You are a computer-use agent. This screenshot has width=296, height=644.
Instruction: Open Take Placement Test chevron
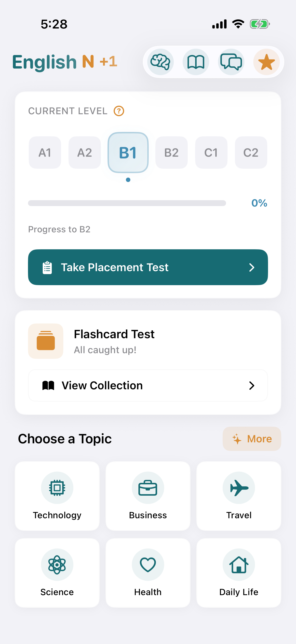point(252,267)
